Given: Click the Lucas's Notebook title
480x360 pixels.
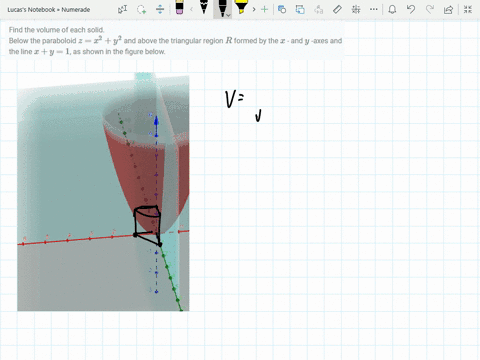Looking at the screenshot, I should 49,10.
